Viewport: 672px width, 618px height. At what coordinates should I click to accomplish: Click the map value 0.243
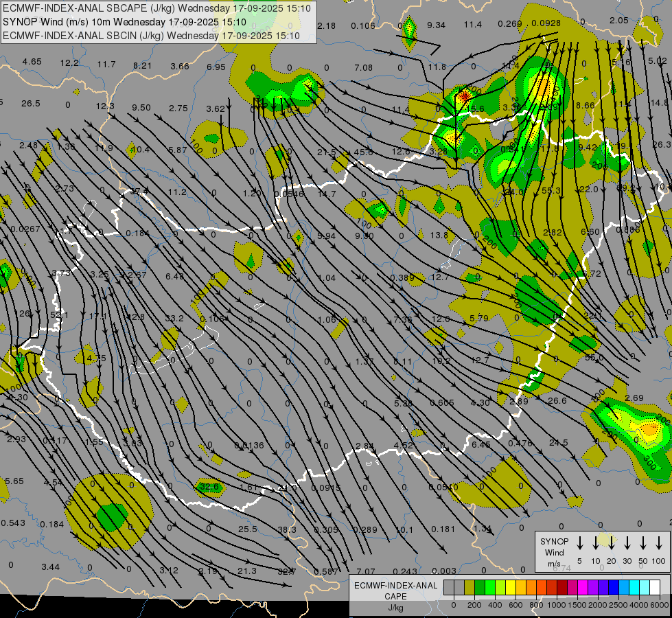pyautogui.click(x=405, y=571)
